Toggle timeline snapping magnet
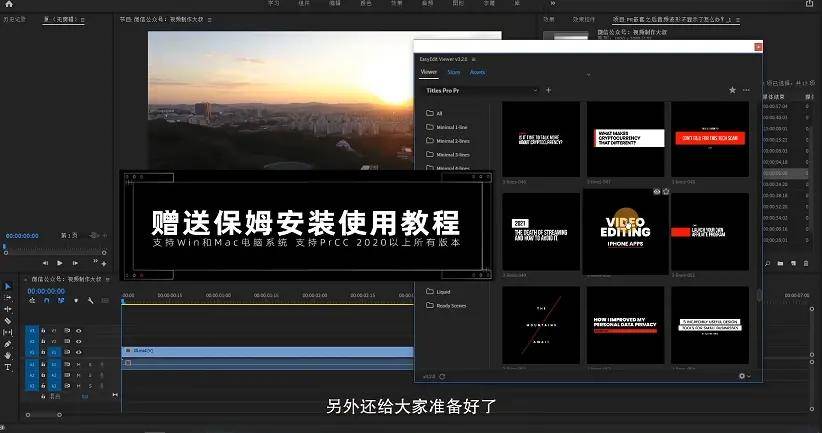This screenshot has width=822, height=433. [47, 301]
